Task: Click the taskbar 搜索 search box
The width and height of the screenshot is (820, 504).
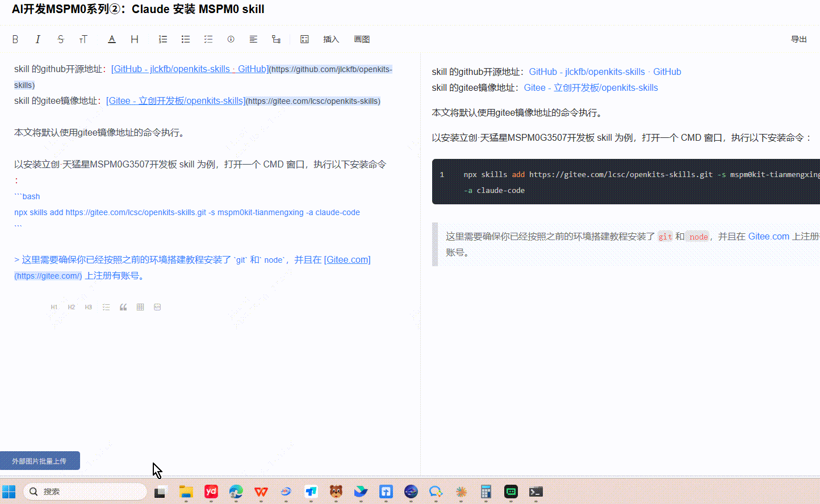Action: click(x=85, y=492)
